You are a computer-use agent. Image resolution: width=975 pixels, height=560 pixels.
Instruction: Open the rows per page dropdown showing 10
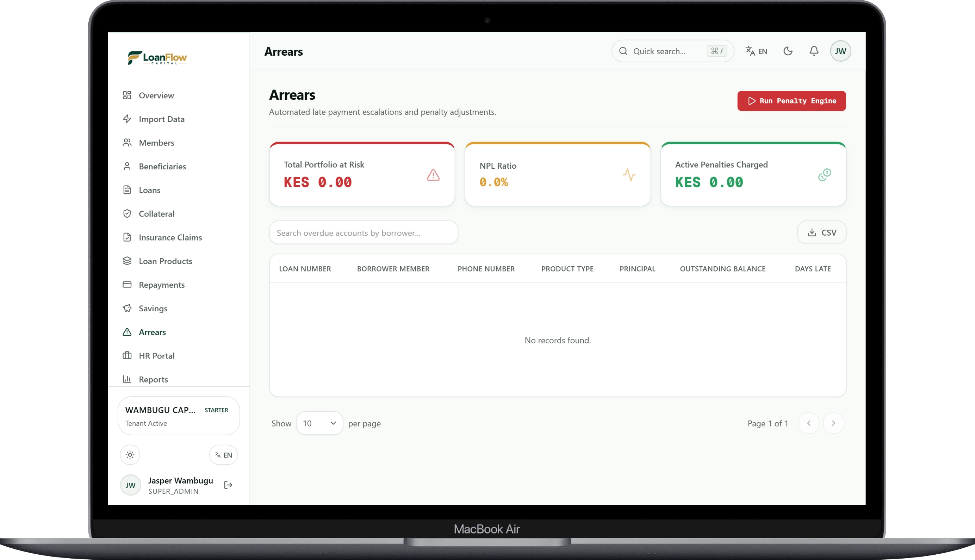point(319,423)
